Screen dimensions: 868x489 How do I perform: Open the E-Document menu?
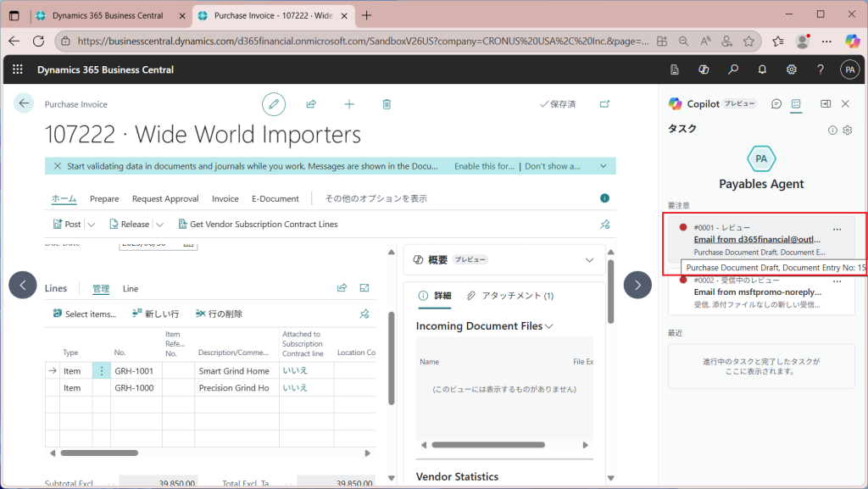(x=275, y=198)
